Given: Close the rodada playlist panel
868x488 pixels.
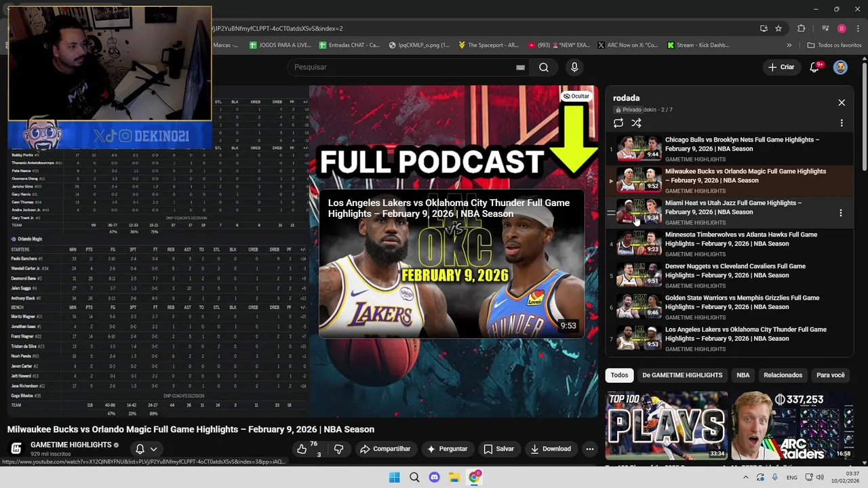Looking at the screenshot, I should (x=842, y=102).
